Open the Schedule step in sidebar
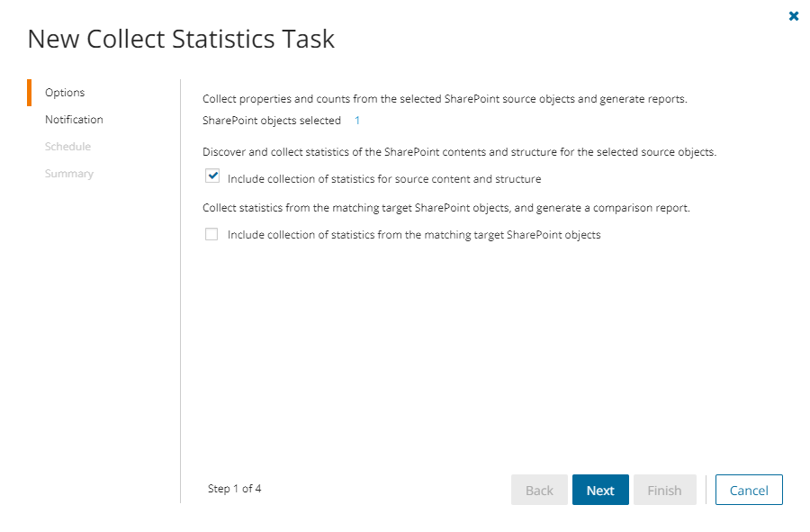Image resolution: width=810 pixels, height=532 pixels. coord(67,147)
